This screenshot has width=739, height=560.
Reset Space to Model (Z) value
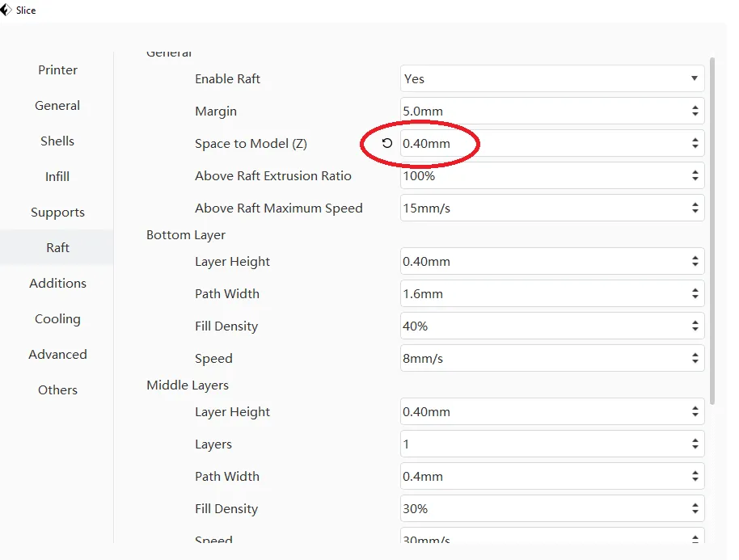[x=387, y=143]
